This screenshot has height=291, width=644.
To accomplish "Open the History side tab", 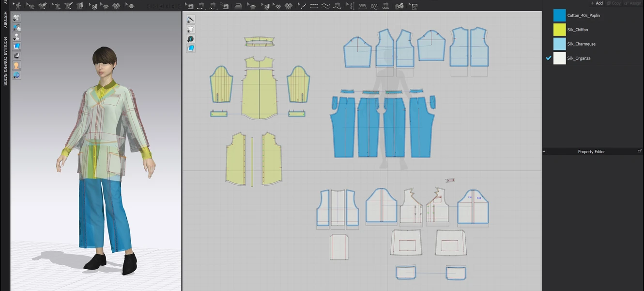I will pyautogui.click(x=5, y=20).
